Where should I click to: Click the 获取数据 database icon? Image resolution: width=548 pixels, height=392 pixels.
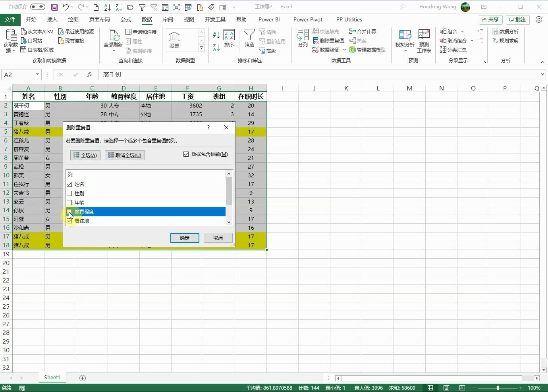(11, 35)
